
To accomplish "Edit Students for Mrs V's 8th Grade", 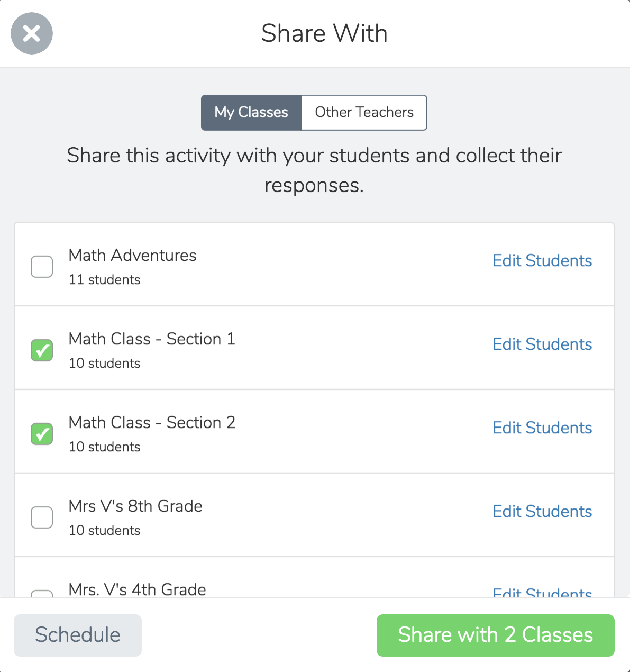I will 542,511.
